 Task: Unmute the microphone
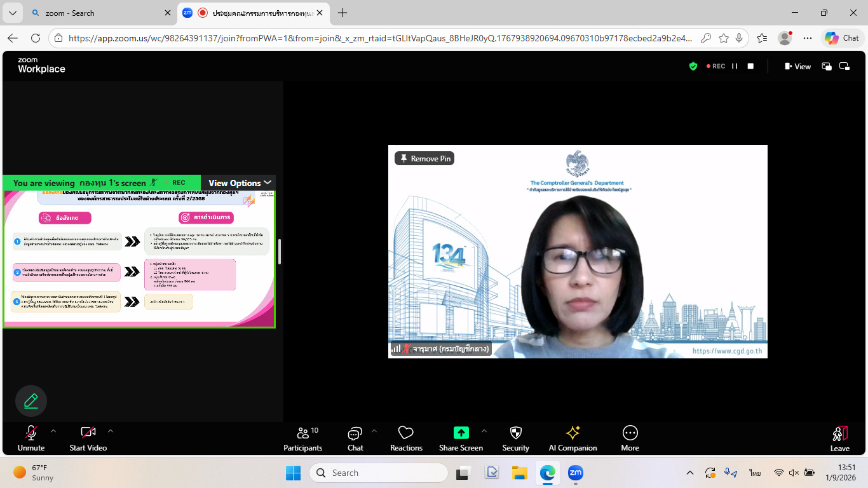(x=31, y=438)
